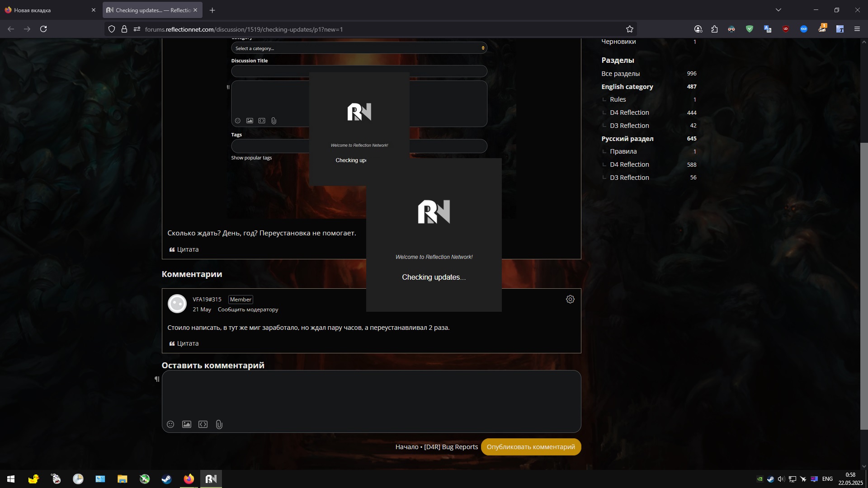Click the green shield extension icon
The width and height of the screenshot is (868, 488).
(x=750, y=29)
